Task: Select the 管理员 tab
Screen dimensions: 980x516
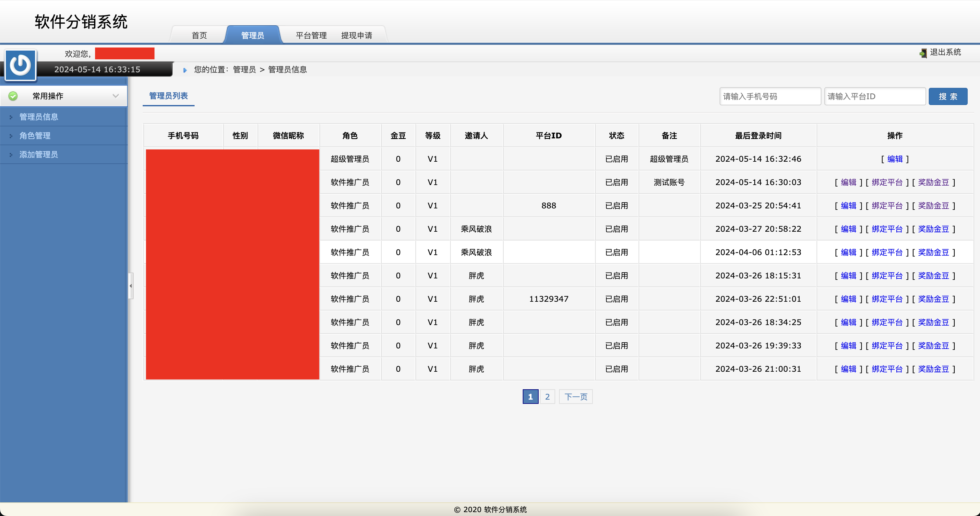Action: click(253, 35)
